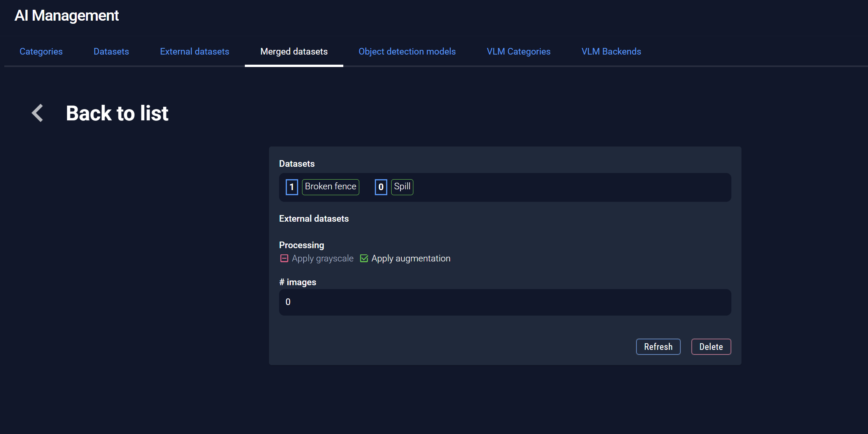The width and height of the screenshot is (868, 434).
Task: Switch to the External datasets tab
Action: click(x=195, y=51)
